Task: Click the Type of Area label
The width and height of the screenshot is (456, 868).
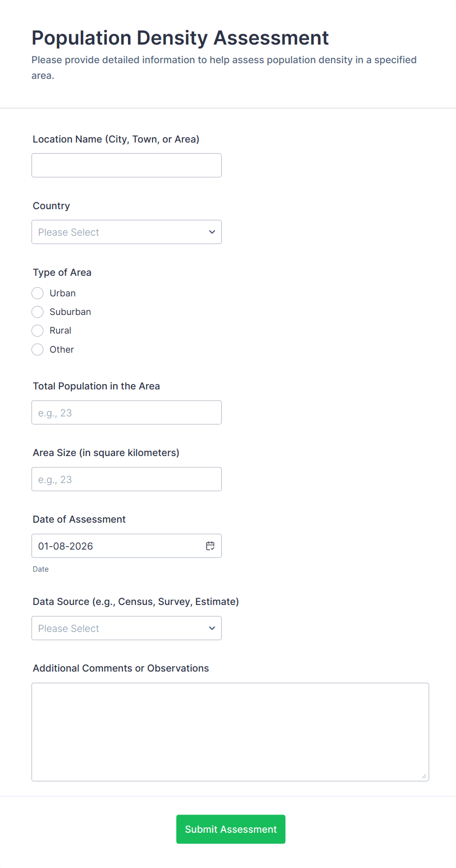Action: click(62, 272)
